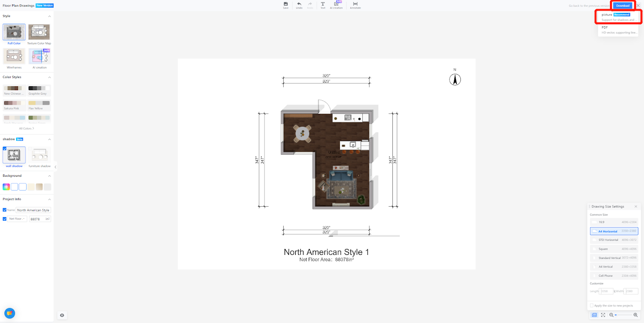644x323 pixels.
Task: Open the custom background color picker
Action: pyautogui.click(x=6, y=187)
